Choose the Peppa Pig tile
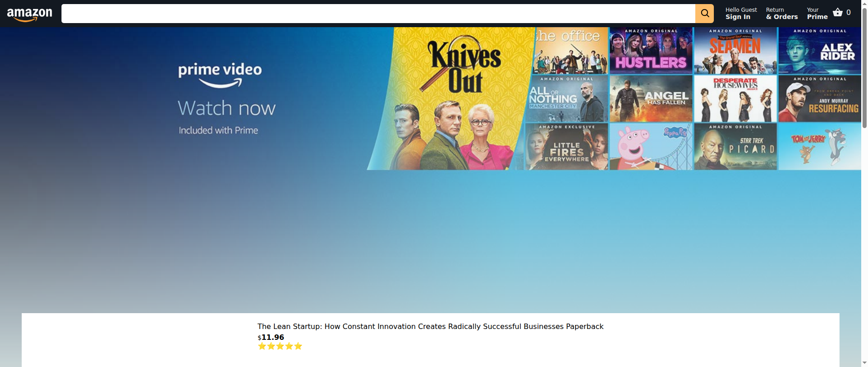The image size is (868, 367). pos(651,147)
